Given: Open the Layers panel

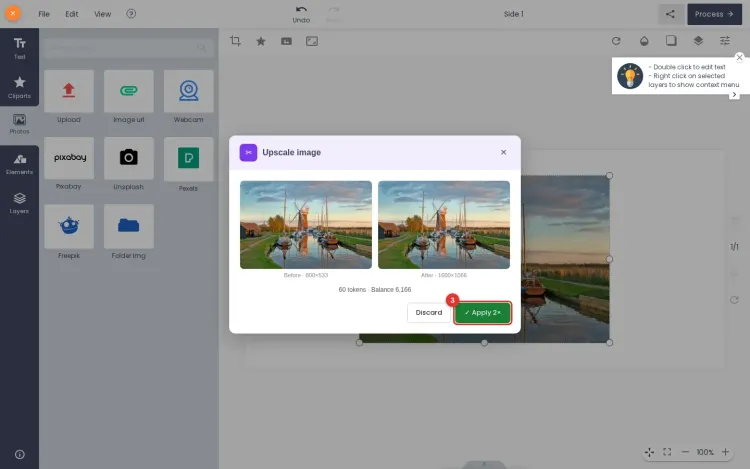Looking at the screenshot, I should click(19, 203).
